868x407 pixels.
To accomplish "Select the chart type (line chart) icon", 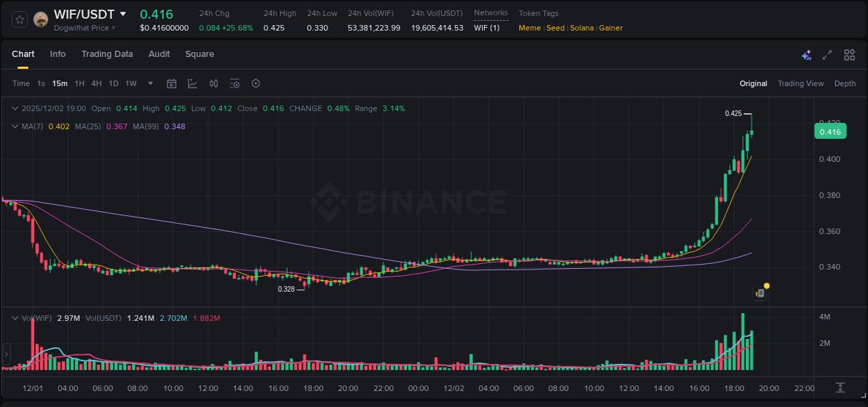I will point(192,83).
